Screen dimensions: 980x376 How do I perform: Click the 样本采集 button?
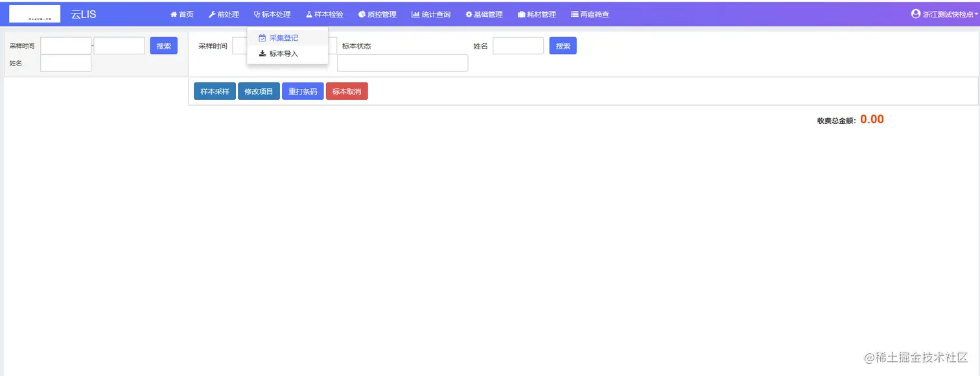(214, 91)
